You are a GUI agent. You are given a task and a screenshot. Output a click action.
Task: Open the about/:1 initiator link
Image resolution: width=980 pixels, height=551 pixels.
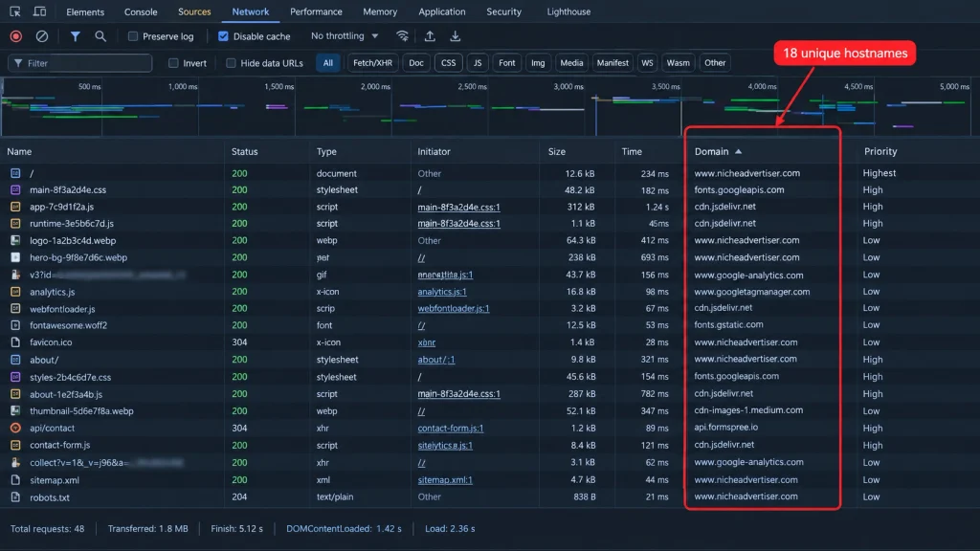coord(436,360)
